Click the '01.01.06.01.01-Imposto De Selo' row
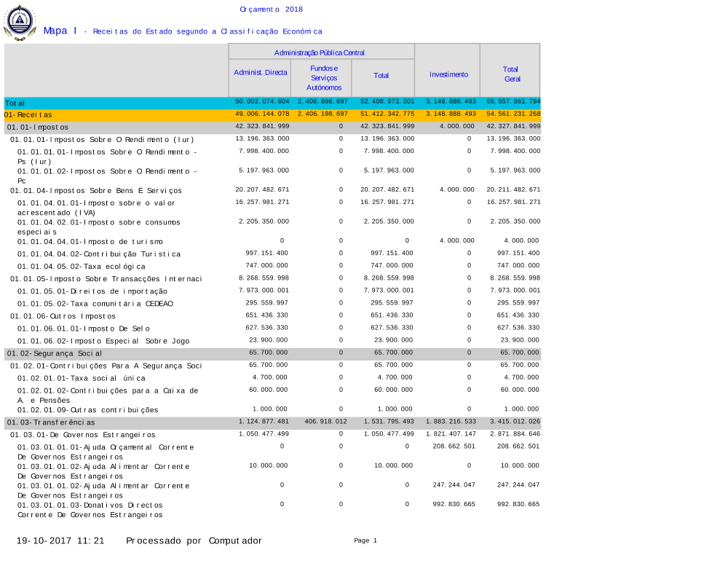The width and height of the screenshot is (728, 563). [84, 328]
